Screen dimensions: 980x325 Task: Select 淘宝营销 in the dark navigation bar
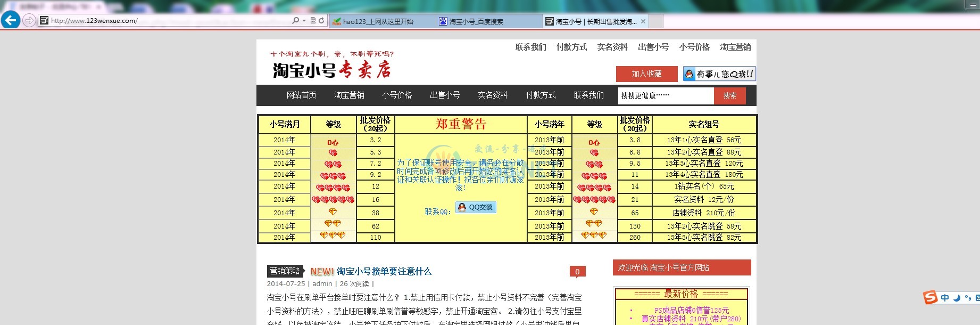click(x=350, y=95)
